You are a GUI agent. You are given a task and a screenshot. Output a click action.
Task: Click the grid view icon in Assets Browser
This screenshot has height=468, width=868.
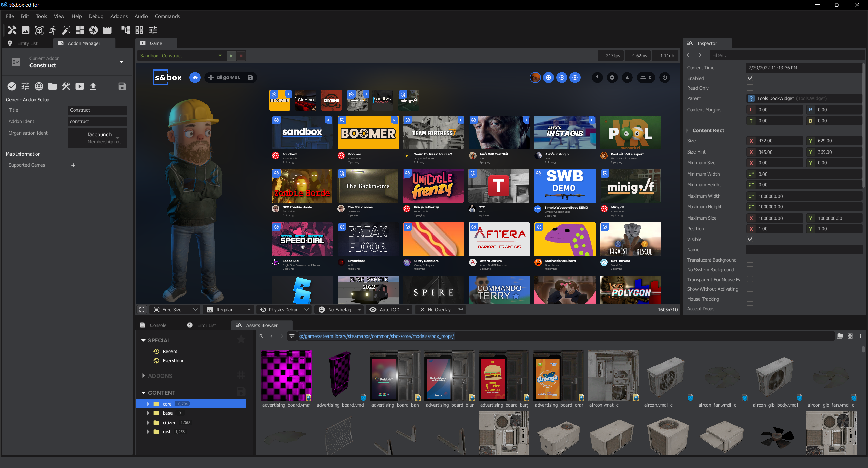[x=850, y=336]
